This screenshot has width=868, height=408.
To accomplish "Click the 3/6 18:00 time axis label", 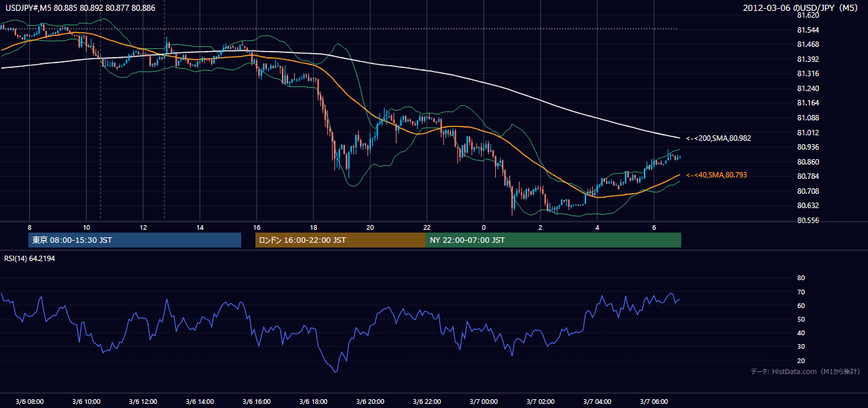I will (313, 401).
